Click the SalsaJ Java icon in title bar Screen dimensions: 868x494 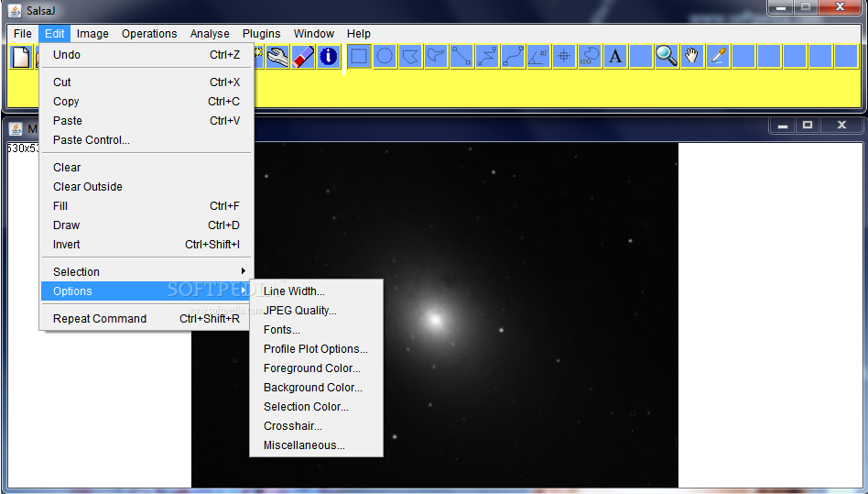tap(15, 10)
